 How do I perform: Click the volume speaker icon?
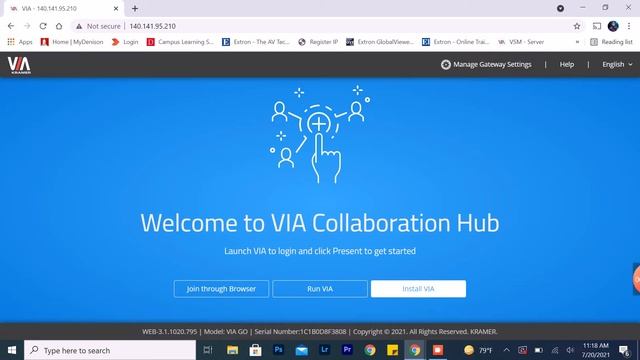click(x=570, y=350)
